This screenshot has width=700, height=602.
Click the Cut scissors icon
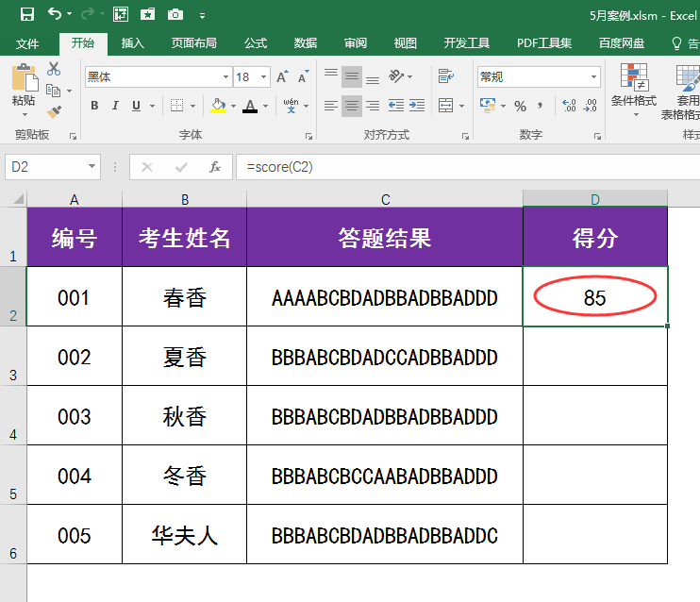tap(54, 69)
